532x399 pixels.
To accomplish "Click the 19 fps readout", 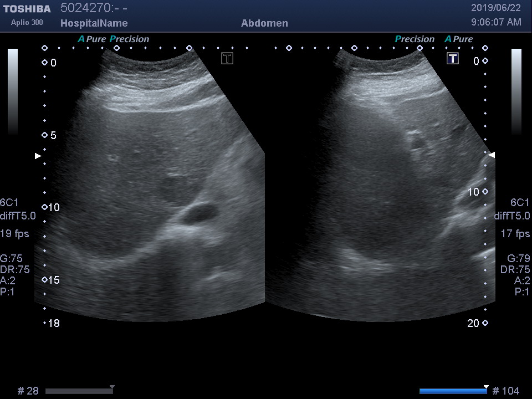I will tap(14, 233).
